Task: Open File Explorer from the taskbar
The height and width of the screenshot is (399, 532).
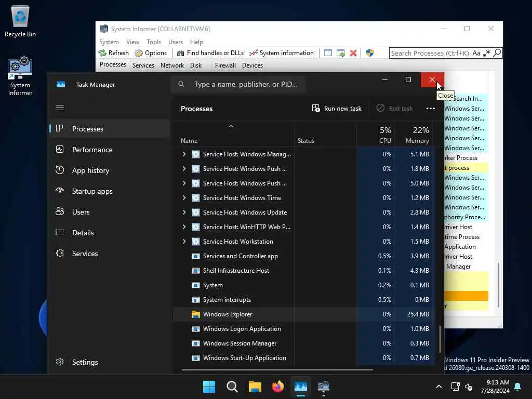Action: point(255,387)
